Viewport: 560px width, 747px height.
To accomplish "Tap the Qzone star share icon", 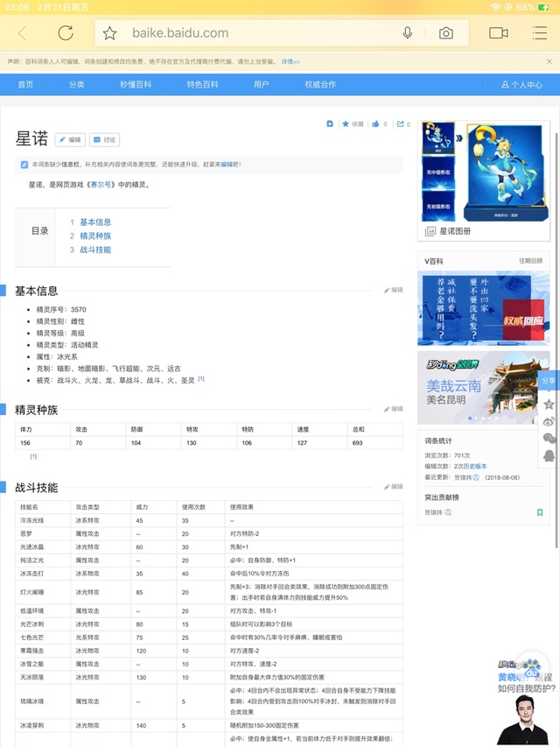I will click(x=549, y=405).
